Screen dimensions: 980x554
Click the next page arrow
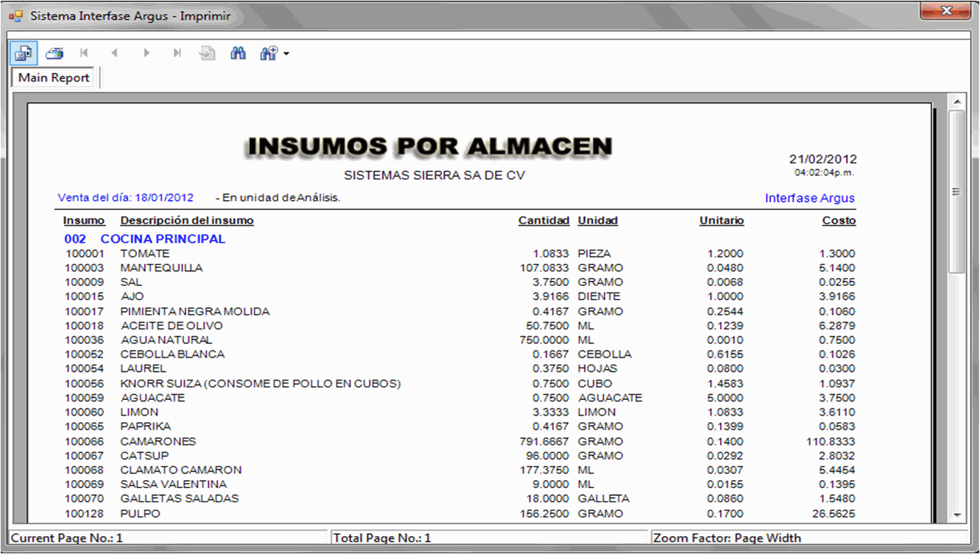[x=146, y=53]
